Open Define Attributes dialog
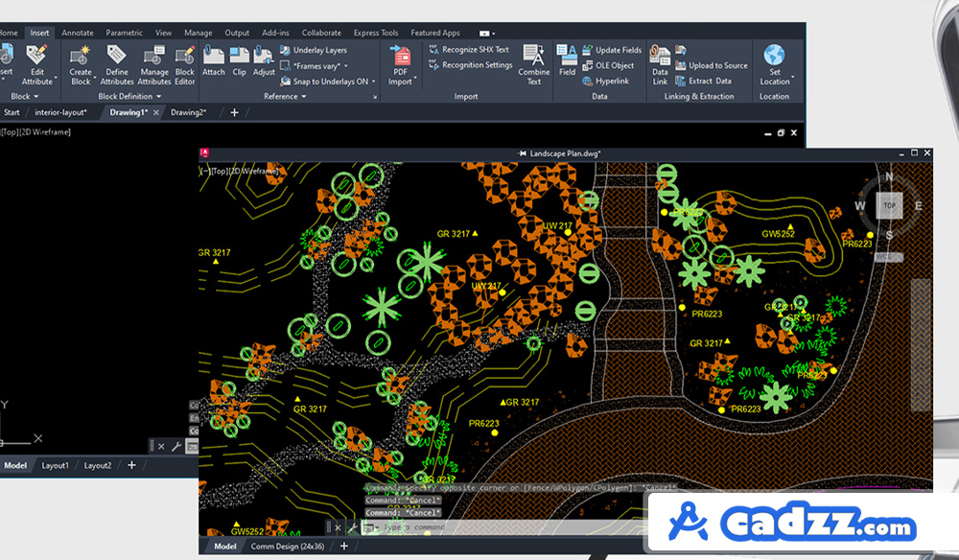This screenshot has width=959, height=560. tap(117, 65)
